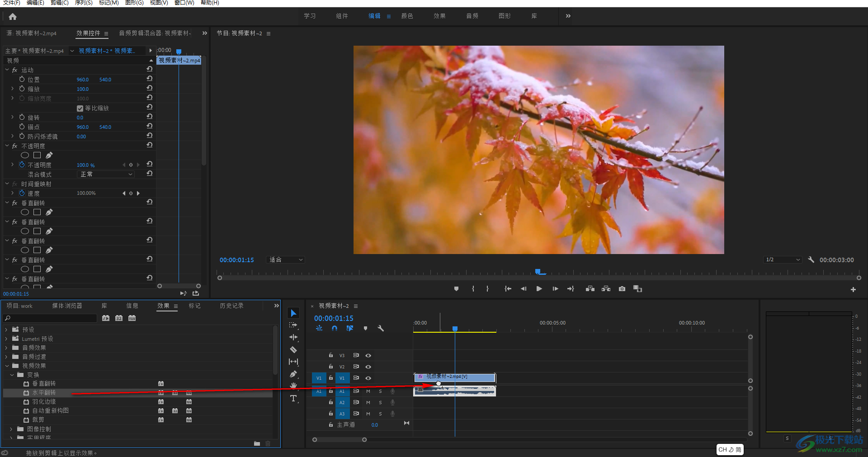Click the Mark In bracket button
868x457 pixels.
pos(473,289)
